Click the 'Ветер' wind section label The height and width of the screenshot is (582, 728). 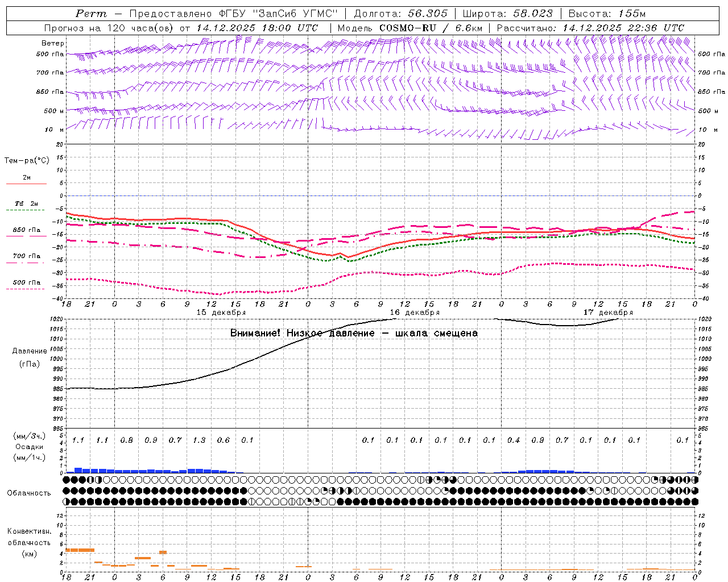[53, 43]
